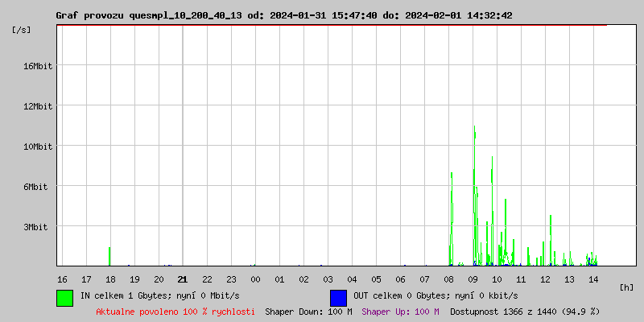644x322 pixels.
Task: Click the 'Dostupnost 1366 z 1440' text
Action: (525, 311)
